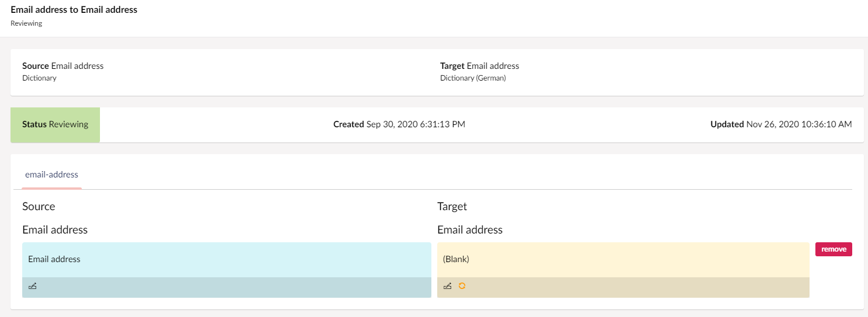Click the page title Email address to Email address
Image resolution: width=868 pixels, height=317 pixels.
(x=74, y=10)
